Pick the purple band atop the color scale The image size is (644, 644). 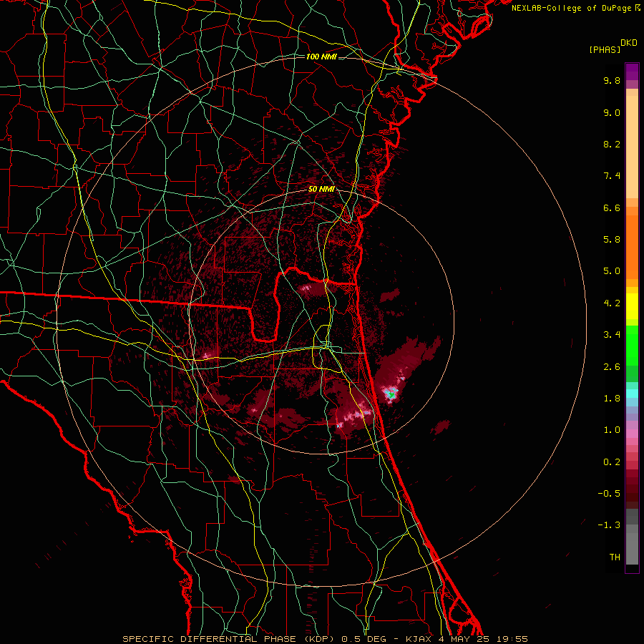pos(632,72)
